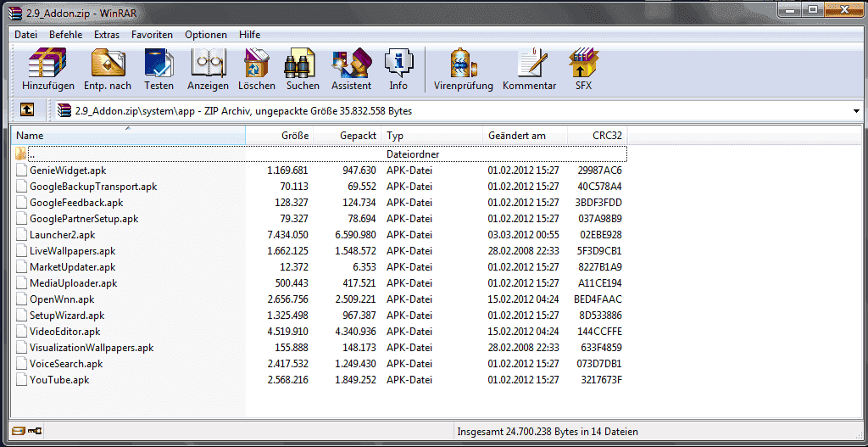The image size is (868, 447).
Task: Open the Entp. nach extract tool
Action: point(108,70)
